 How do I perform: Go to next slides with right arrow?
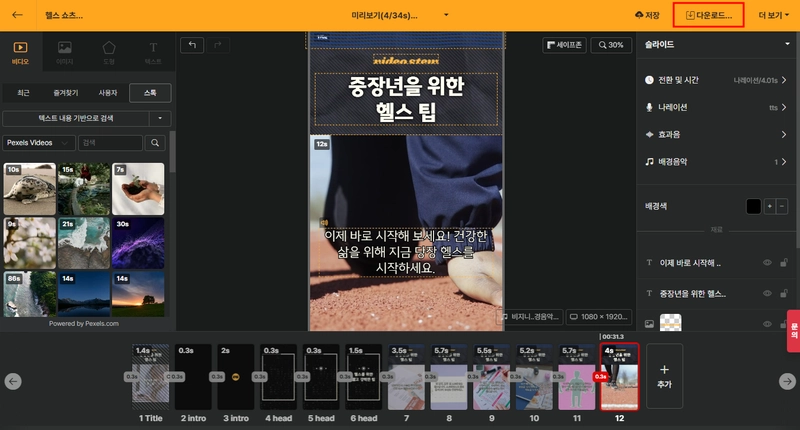coord(787,381)
